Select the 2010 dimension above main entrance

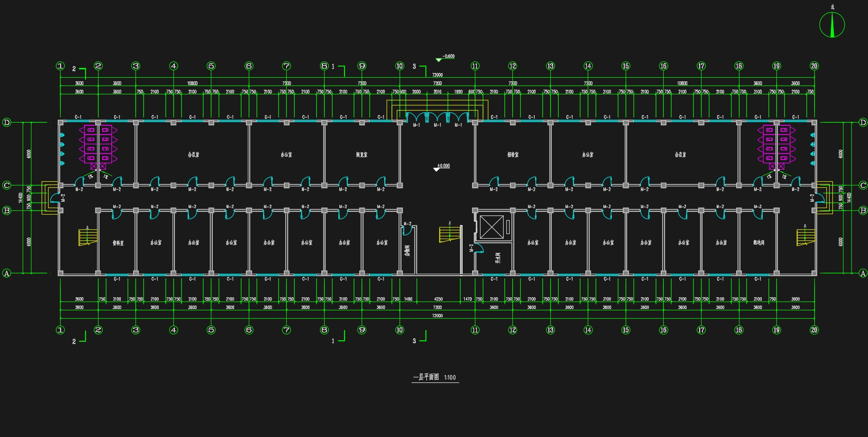coord(437,92)
